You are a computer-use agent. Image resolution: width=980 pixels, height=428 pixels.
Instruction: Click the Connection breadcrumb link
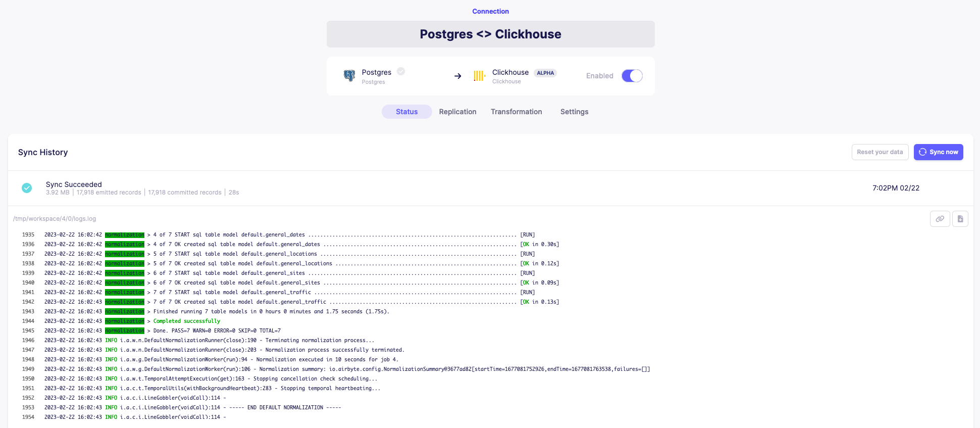[x=491, y=11]
